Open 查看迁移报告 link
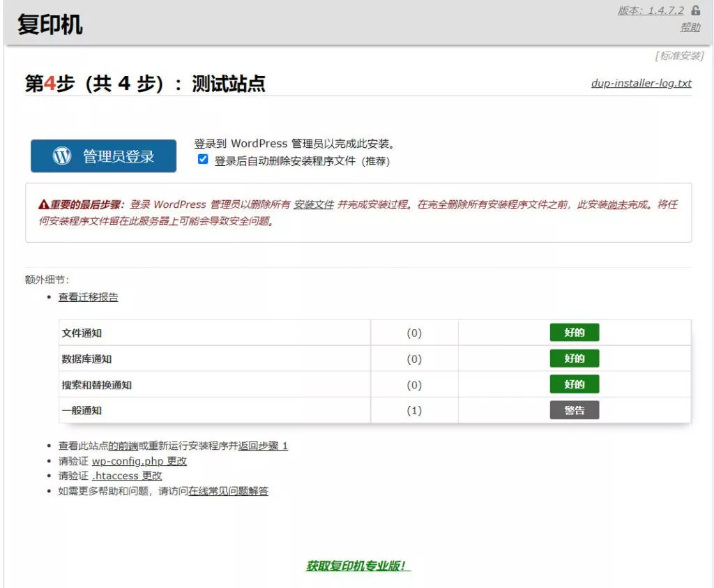 pyautogui.click(x=89, y=297)
